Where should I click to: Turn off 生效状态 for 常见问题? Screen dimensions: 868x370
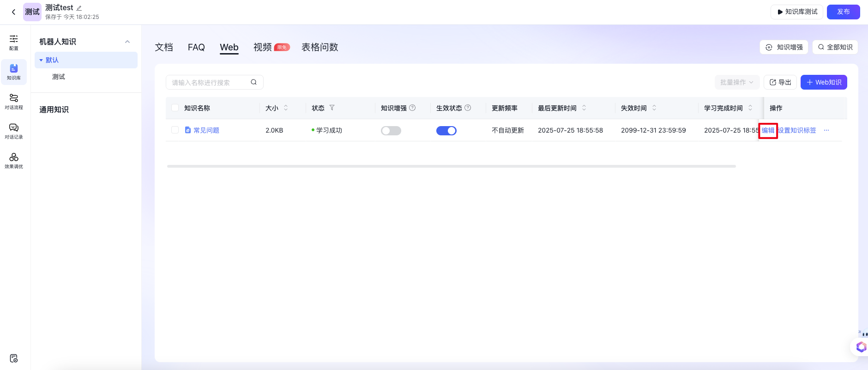[x=446, y=131]
